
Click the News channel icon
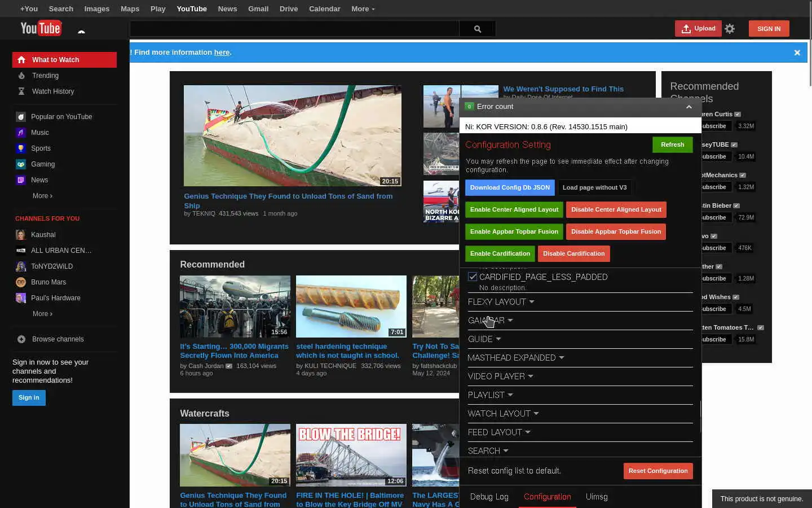[x=21, y=180]
